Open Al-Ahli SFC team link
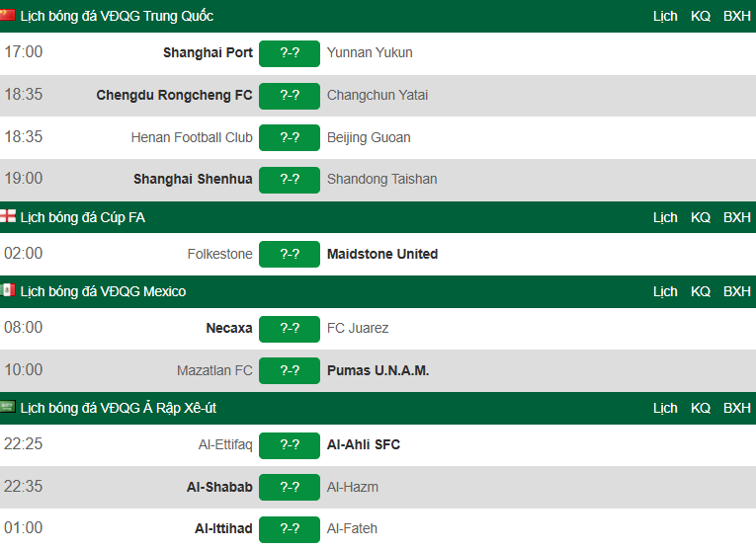 tap(364, 444)
